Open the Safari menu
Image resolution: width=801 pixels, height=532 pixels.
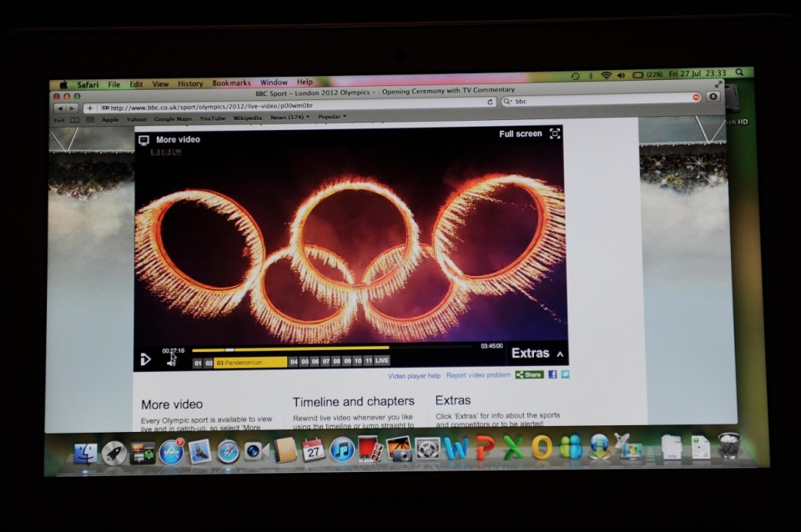(88, 85)
